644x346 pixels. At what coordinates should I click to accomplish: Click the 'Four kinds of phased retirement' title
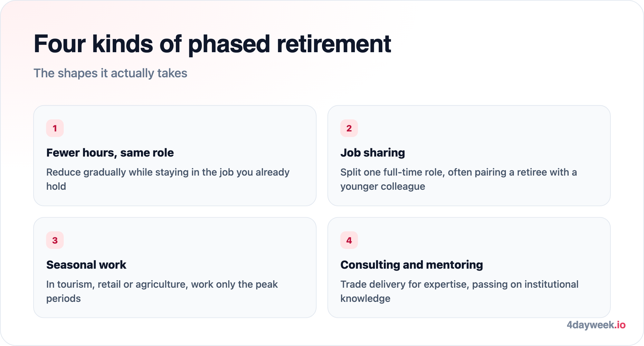pos(212,44)
